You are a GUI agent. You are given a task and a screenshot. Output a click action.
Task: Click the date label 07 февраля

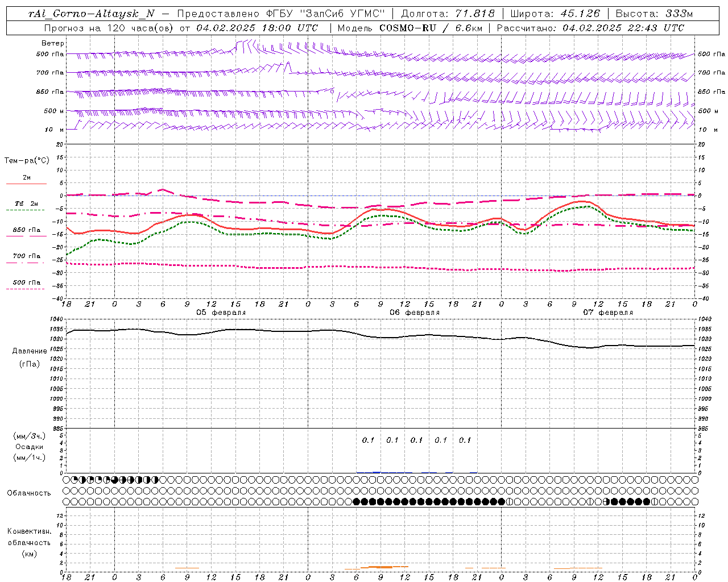pyautogui.click(x=608, y=313)
